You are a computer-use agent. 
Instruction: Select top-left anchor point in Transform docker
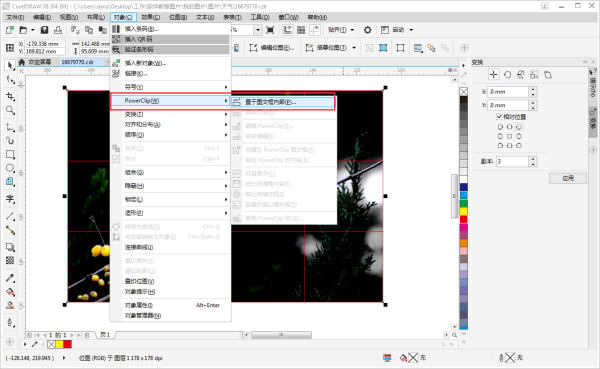coord(500,127)
